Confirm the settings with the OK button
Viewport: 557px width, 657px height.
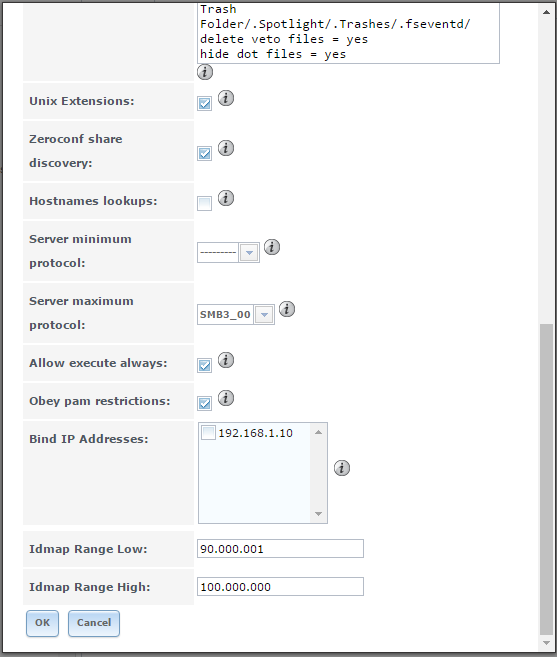click(x=42, y=623)
